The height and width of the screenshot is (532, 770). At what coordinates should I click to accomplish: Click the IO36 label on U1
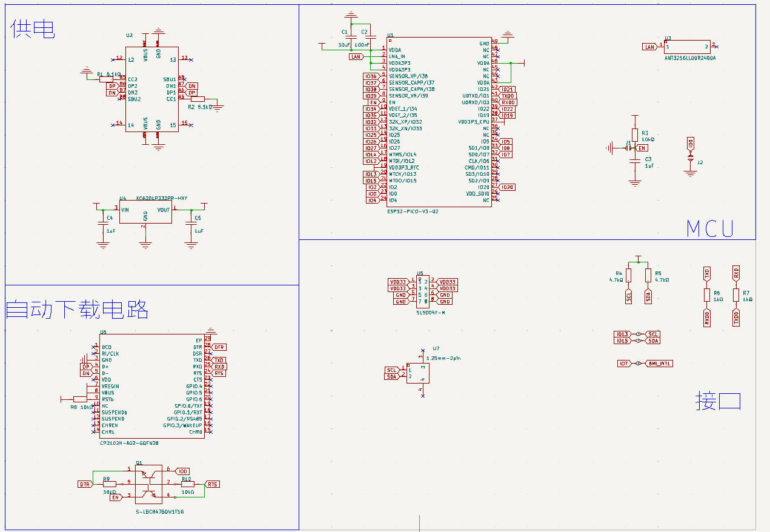pyautogui.click(x=371, y=76)
